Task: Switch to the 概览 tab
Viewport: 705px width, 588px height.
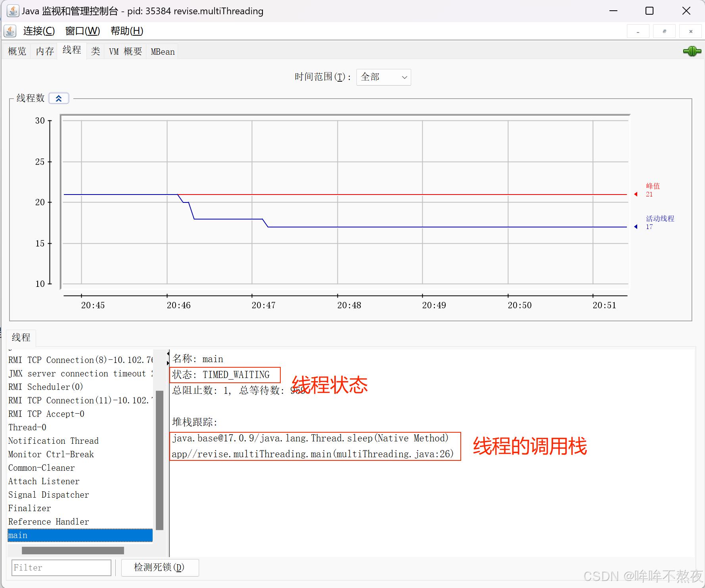Action: (x=17, y=52)
